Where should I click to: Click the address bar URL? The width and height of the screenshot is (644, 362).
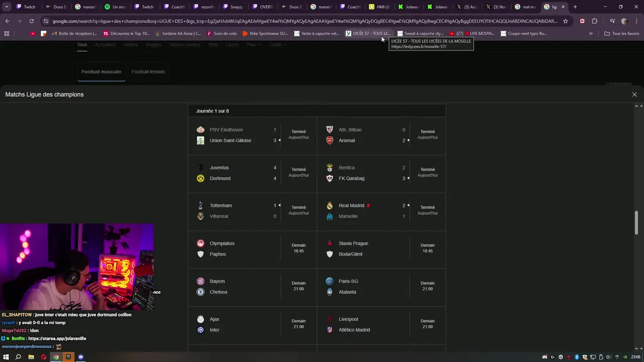(x=304, y=21)
